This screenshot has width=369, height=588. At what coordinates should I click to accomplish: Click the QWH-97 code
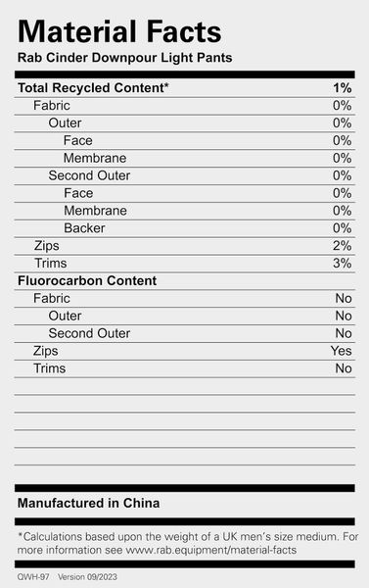click(x=33, y=577)
